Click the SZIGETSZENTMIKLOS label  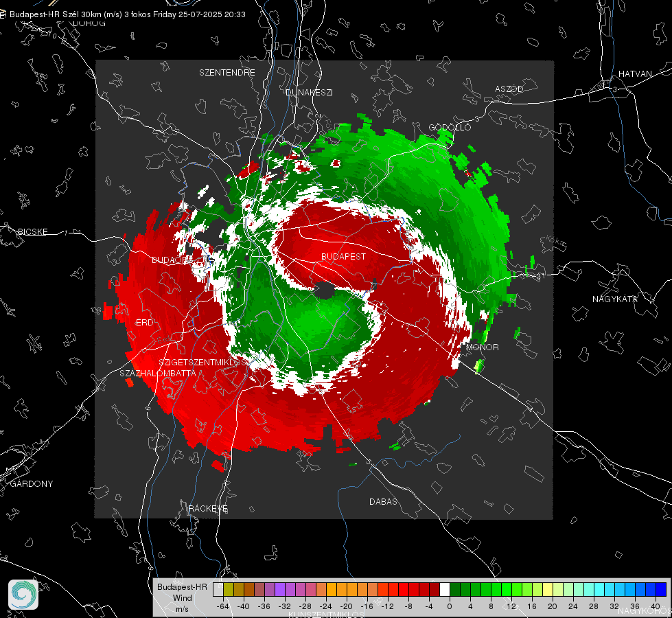click(203, 362)
